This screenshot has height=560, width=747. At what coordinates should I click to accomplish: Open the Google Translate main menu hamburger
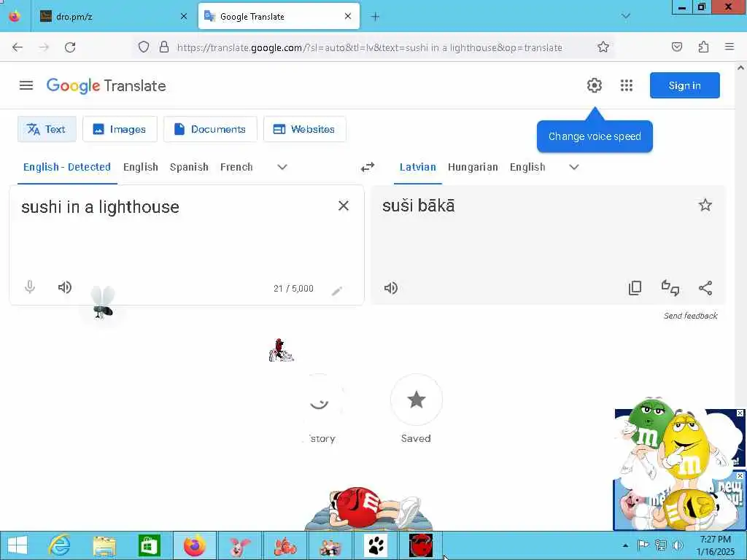26,85
